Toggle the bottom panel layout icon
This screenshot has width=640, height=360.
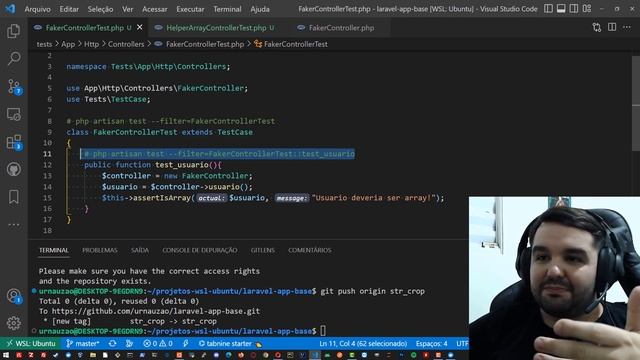pyautogui.click(x=561, y=9)
